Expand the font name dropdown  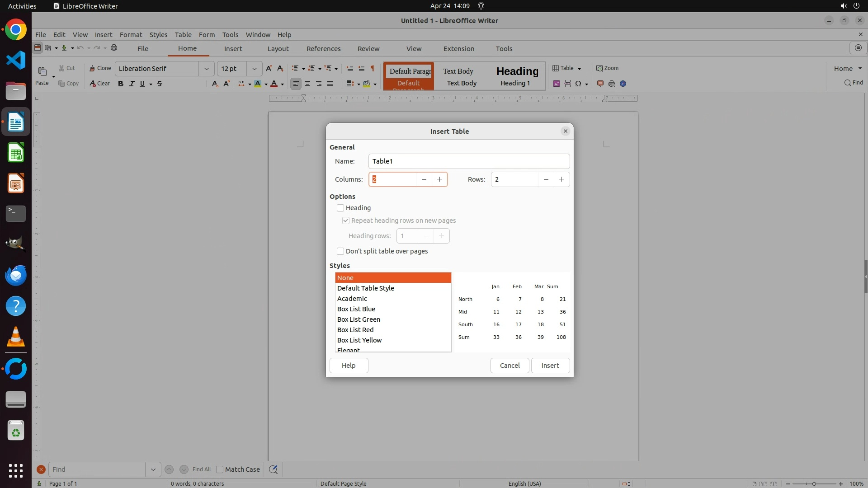[x=207, y=69]
